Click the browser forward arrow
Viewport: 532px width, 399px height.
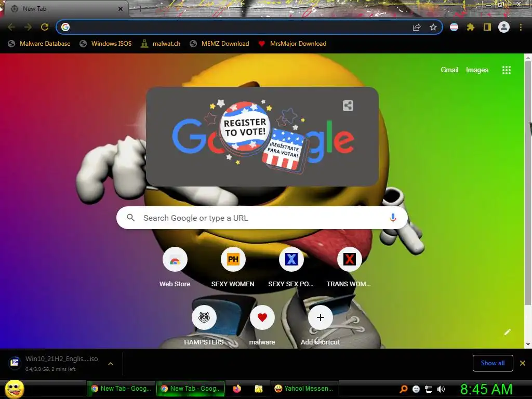click(x=28, y=27)
